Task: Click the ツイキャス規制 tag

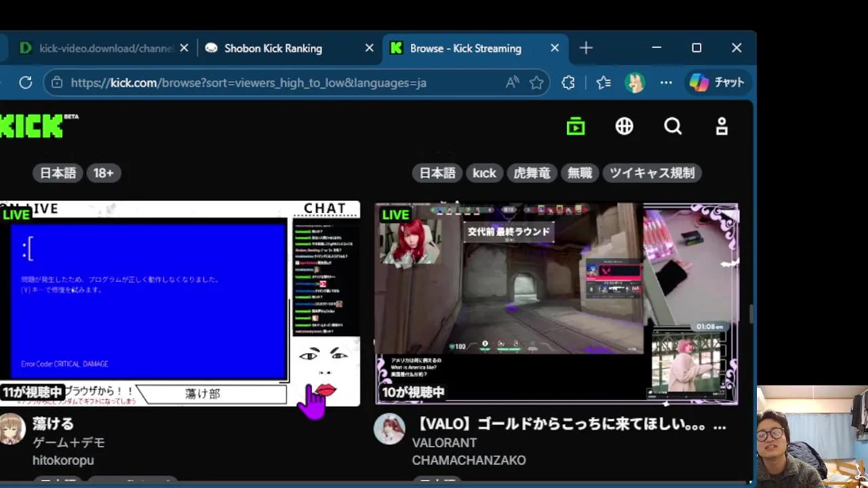Action: click(652, 173)
